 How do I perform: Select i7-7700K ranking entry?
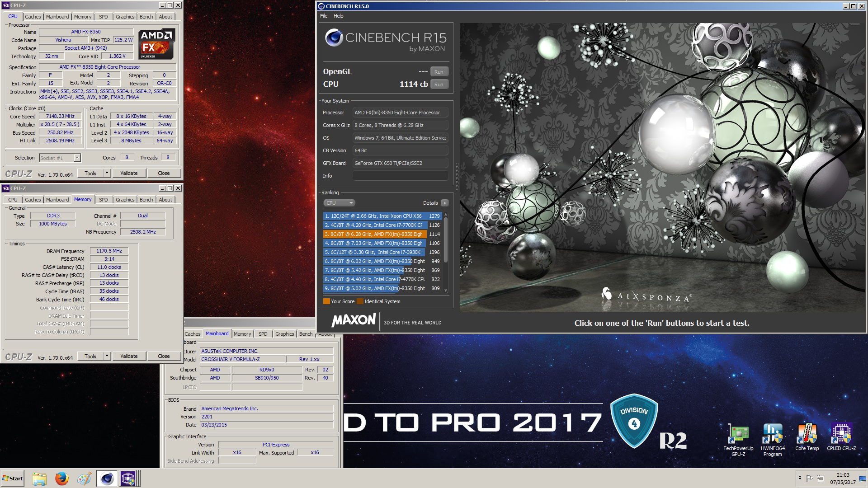pyautogui.click(x=382, y=225)
